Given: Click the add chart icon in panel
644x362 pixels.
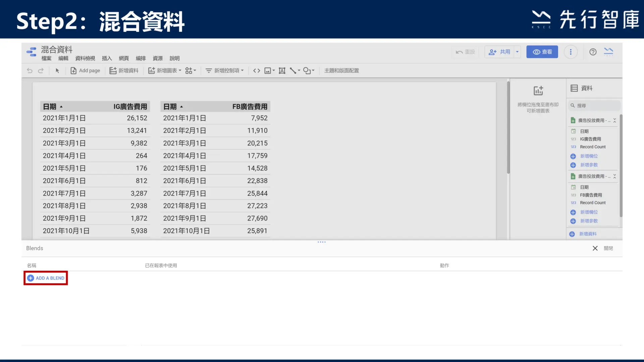Looking at the screenshot, I should coord(538,90).
